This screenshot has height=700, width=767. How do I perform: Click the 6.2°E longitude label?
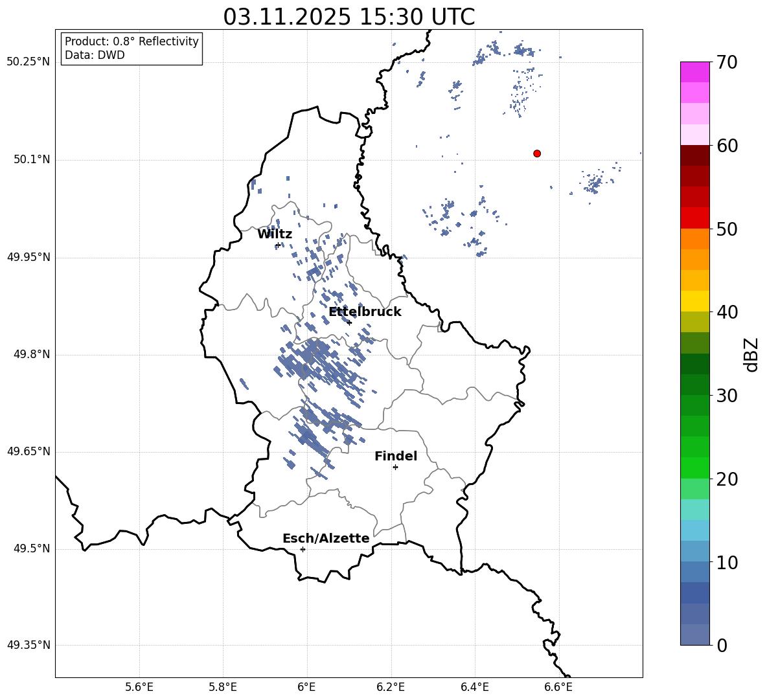[x=391, y=687]
